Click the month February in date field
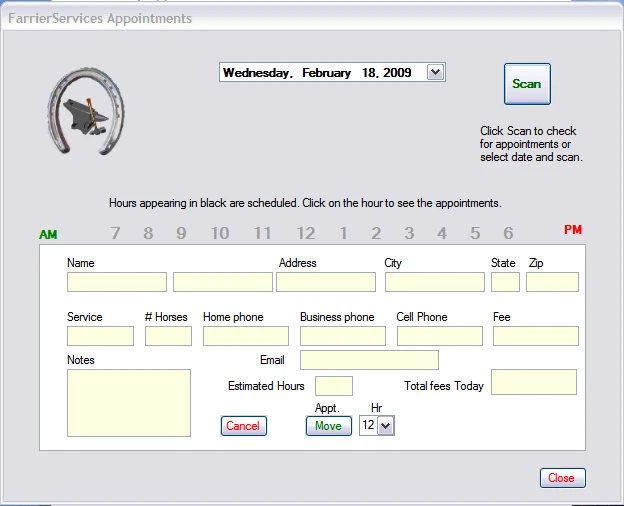This screenshot has height=506, width=624. click(326, 72)
